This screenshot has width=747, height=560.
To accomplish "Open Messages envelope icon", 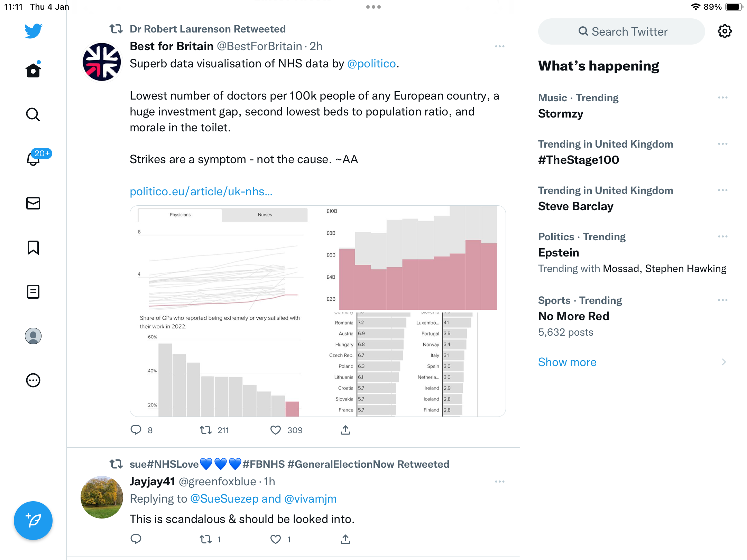I will point(33,203).
